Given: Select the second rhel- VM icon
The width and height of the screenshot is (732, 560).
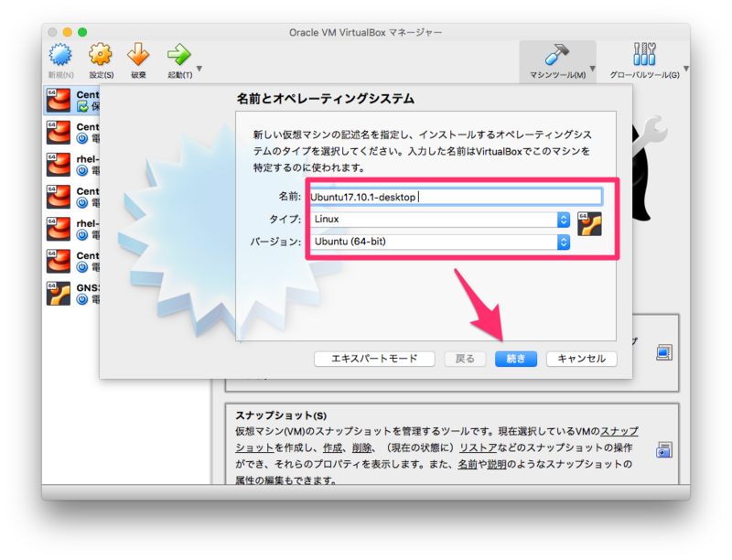Looking at the screenshot, I should click(59, 229).
